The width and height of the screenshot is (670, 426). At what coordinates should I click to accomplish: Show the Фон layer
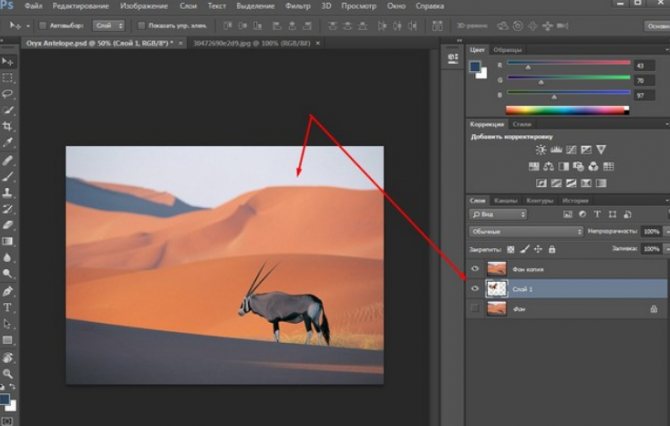coord(475,308)
